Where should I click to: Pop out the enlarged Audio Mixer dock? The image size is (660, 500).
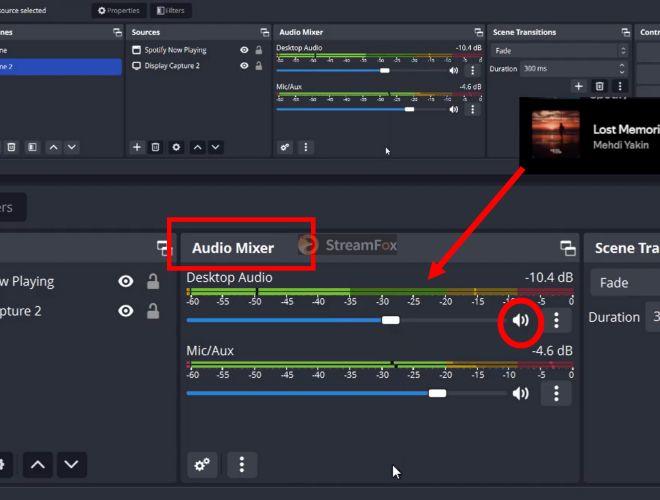568,248
